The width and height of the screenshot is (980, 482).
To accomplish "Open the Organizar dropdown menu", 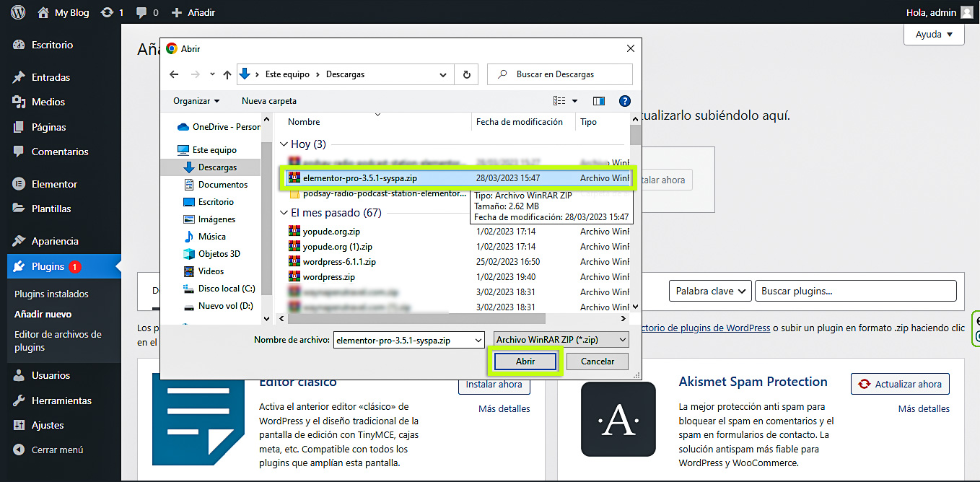I will tap(196, 101).
